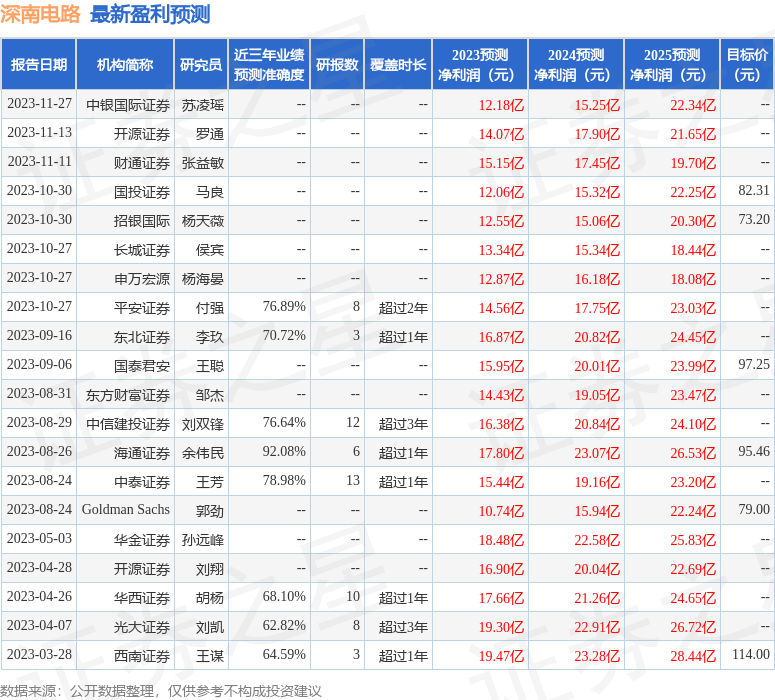
Task: Click institution 华西证券
Action: 142,598
